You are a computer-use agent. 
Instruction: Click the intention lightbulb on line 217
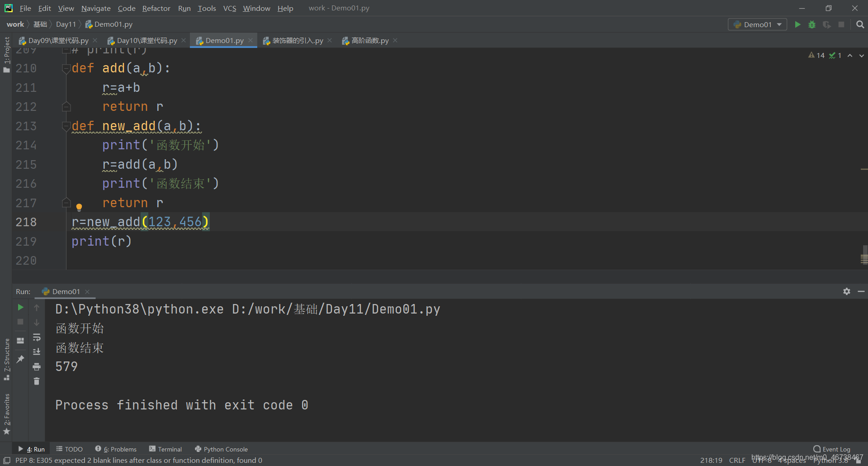click(x=79, y=207)
